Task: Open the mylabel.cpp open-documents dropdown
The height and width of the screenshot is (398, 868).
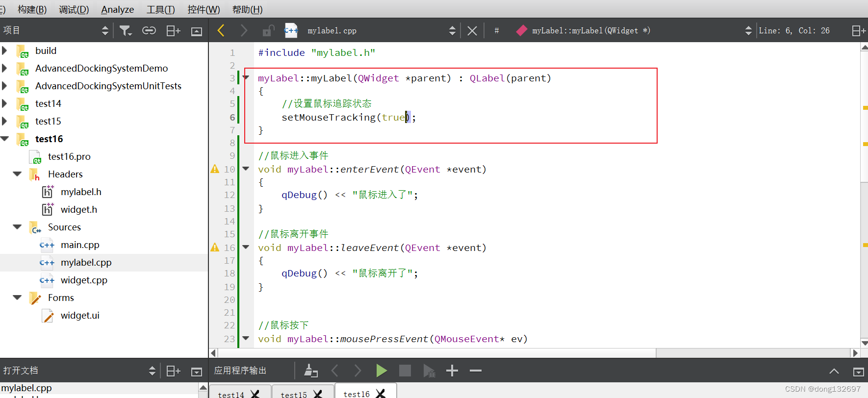Action: click(x=452, y=31)
